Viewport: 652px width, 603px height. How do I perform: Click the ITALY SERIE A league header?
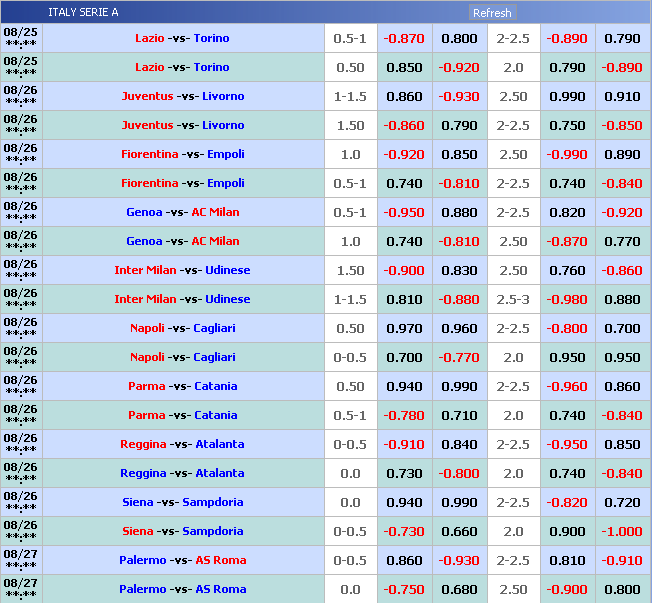click(83, 13)
